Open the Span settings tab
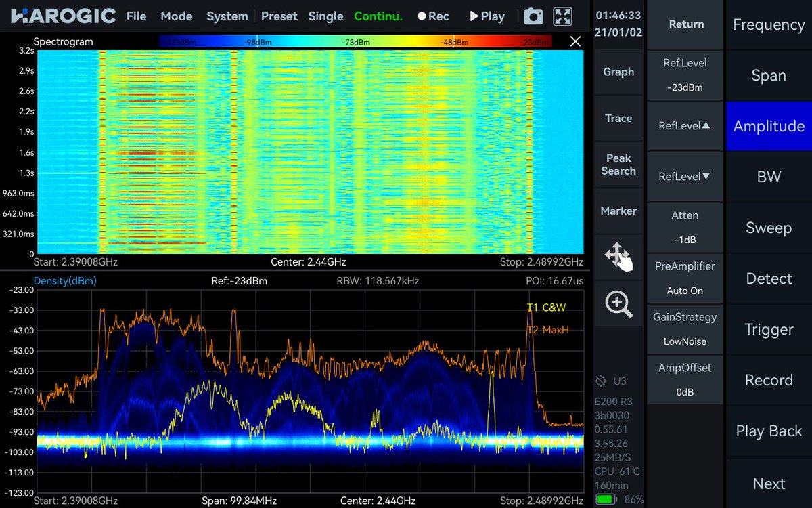812x508 pixels. point(769,75)
